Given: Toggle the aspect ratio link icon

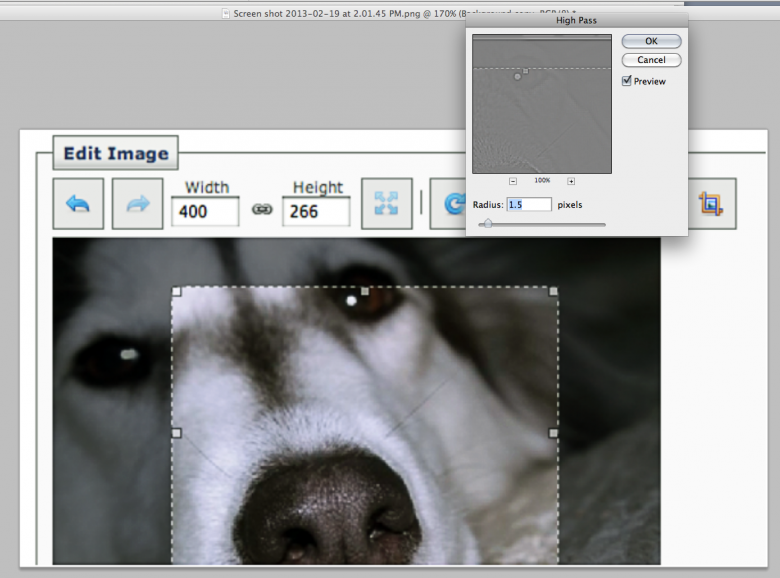Looking at the screenshot, I should pyautogui.click(x=261, y=210).
